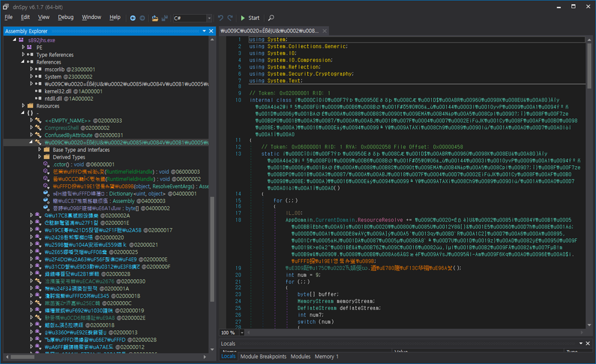Image resolution: width=596 pixels, height=364 pixels.
Task: Collapse the References tree node
Action: 24,62
